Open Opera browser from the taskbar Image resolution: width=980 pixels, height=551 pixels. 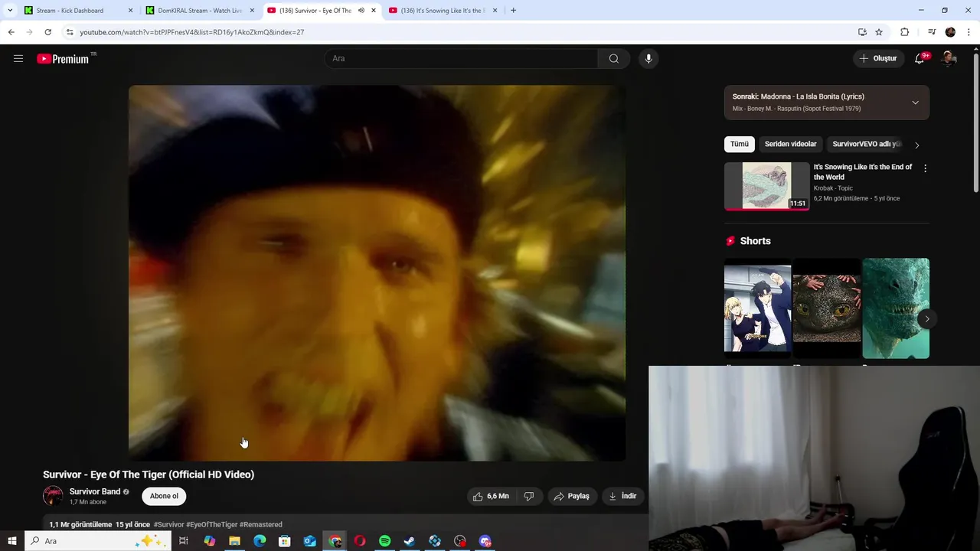(x=360, y=541)
